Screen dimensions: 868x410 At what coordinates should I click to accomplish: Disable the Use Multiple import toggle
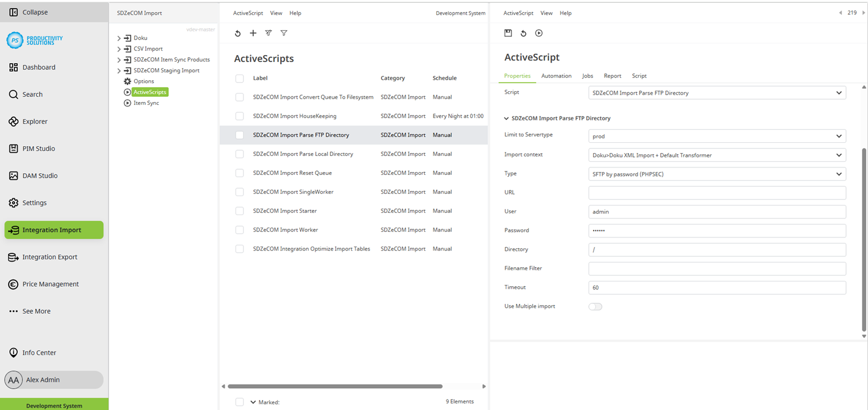coord(595,307)
